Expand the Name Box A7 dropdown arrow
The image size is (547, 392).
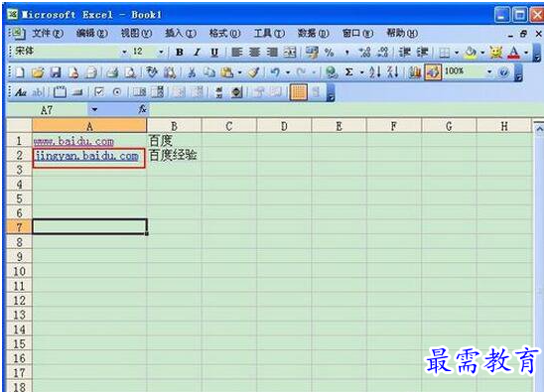(94, 110)
